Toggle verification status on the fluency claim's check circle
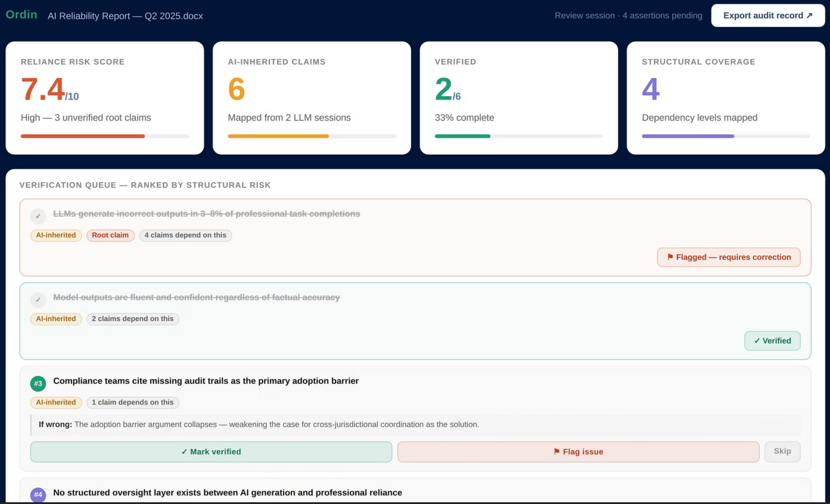Viewport: 830px width, 504px height. point(38,300)
